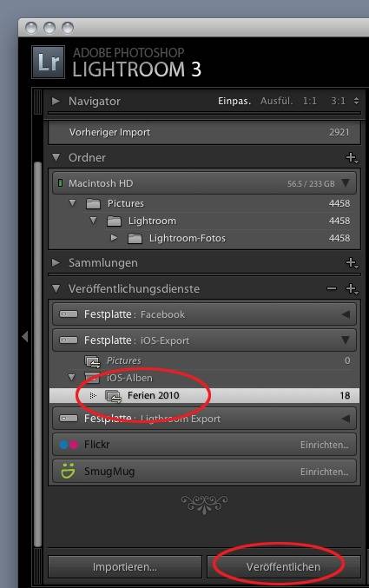
Task: Add publish service with plus icon
Action: 352,288
